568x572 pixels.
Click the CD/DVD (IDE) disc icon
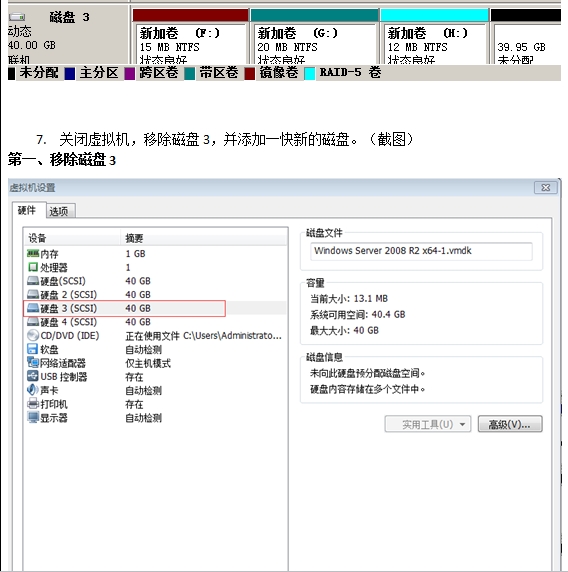[x=33, y=335]
